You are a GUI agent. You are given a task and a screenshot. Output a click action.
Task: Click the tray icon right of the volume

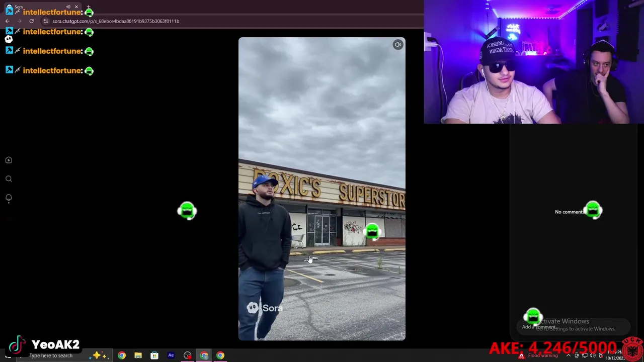600,355
